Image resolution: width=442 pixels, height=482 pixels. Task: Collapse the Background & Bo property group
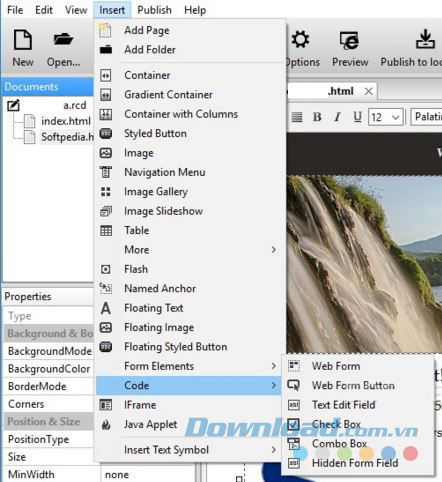(49, 333)
